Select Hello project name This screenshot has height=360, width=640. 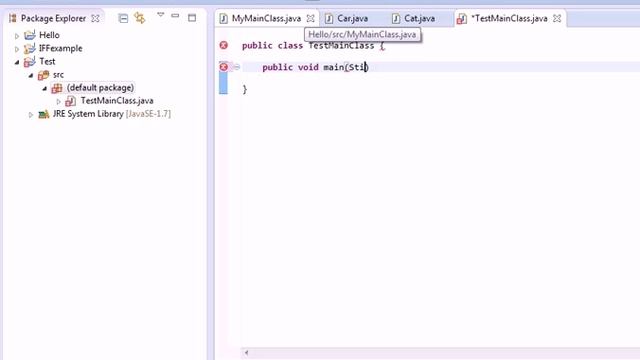[49, 35]
